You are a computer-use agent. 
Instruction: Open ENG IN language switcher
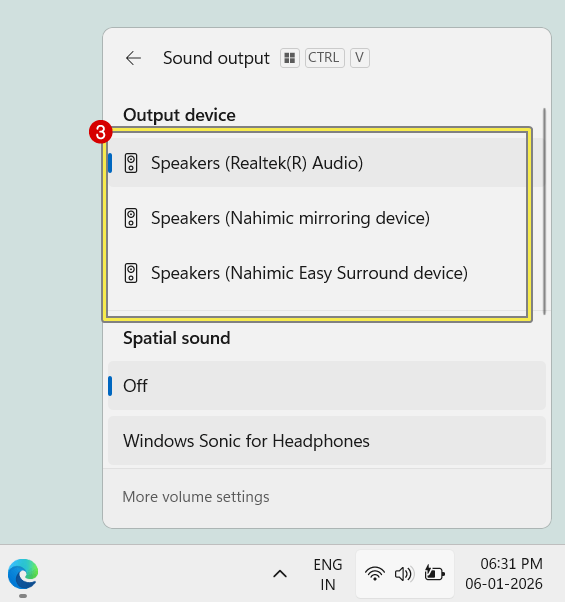click(327, 574)
